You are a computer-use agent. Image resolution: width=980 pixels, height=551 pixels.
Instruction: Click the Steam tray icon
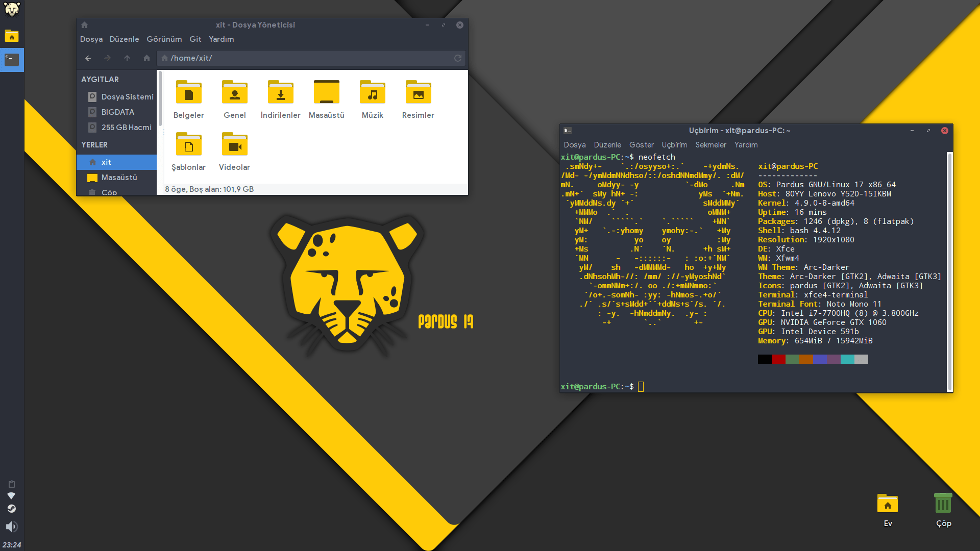pos(11,509)
